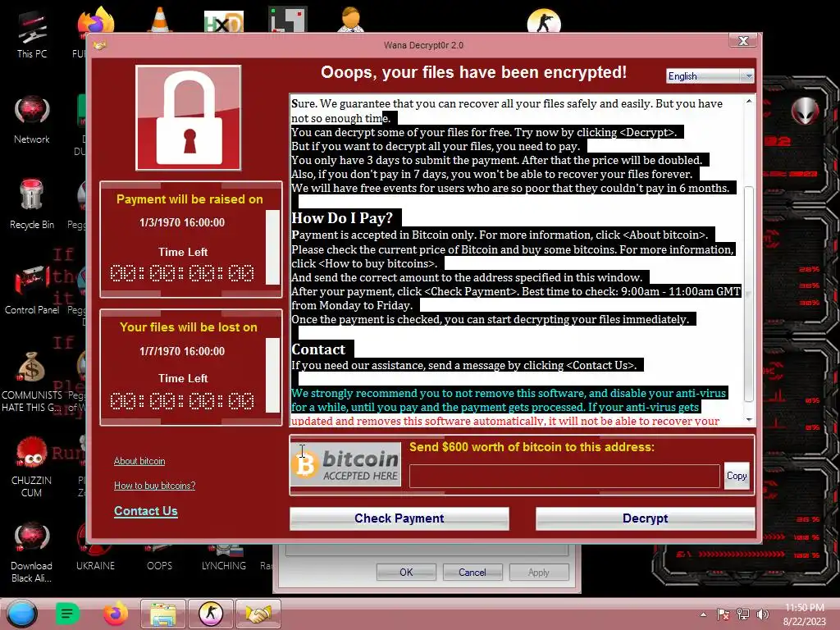The image size is (840, 630).
Task: Click Cancel in the background dialog
Action: (472, 572)
